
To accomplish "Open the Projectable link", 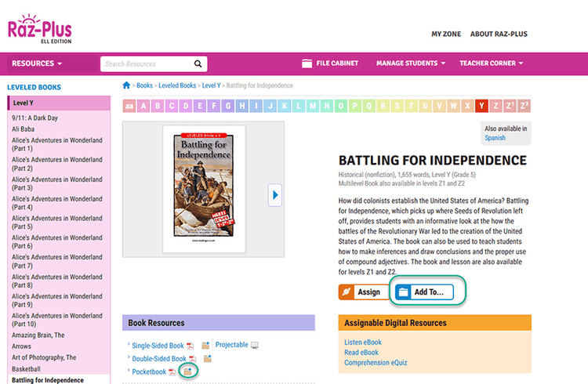I will (232, 345).
